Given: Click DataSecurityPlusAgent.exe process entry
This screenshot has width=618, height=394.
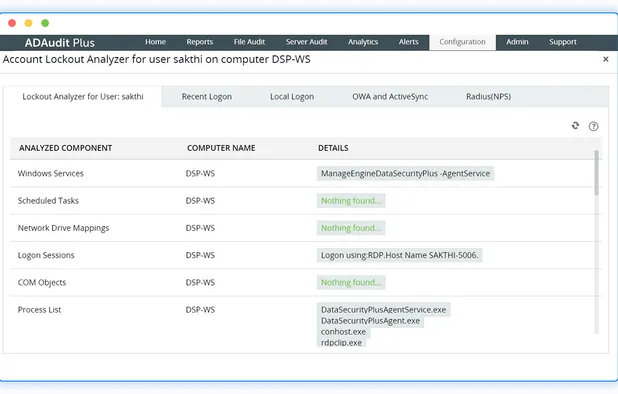Looking at the screenshot, I should [370, 321].
